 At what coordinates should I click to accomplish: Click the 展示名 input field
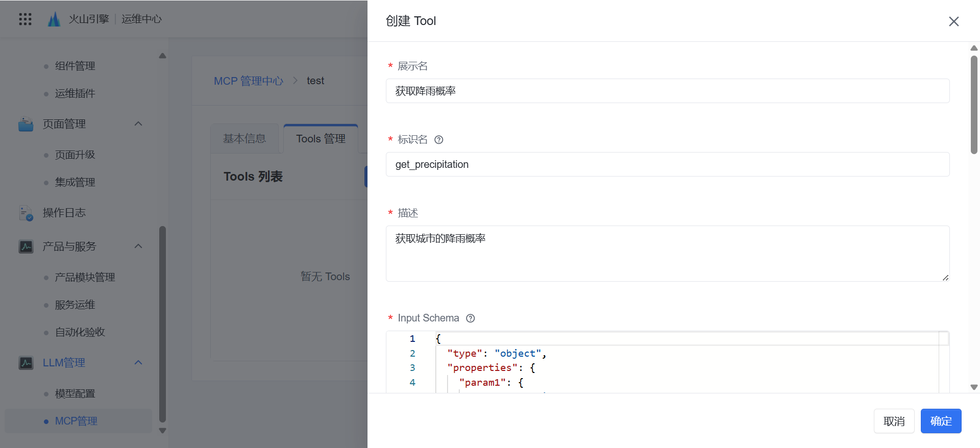(x=667, y=91)
